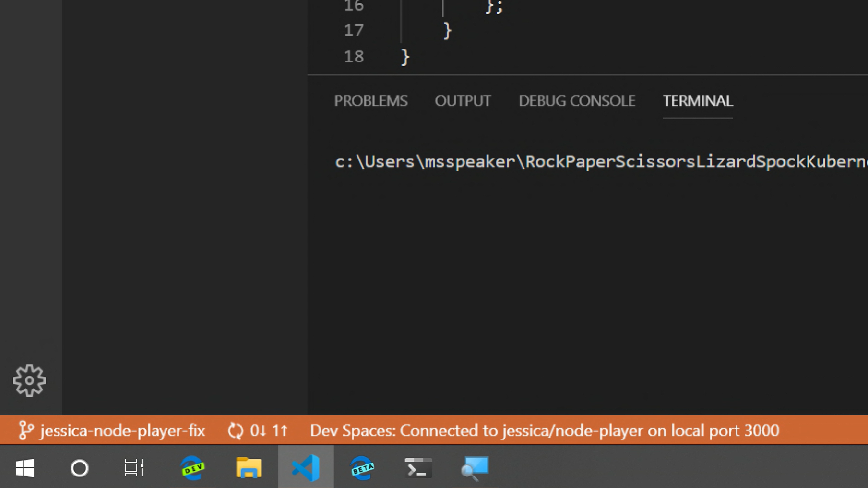Switch to the OUTPUT tab

463,101
